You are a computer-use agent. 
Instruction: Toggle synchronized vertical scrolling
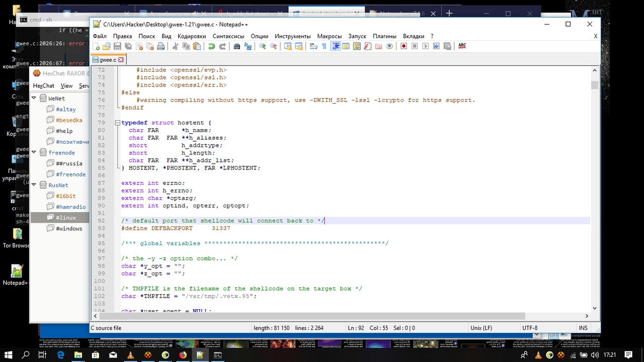click(x=288, y=46)
